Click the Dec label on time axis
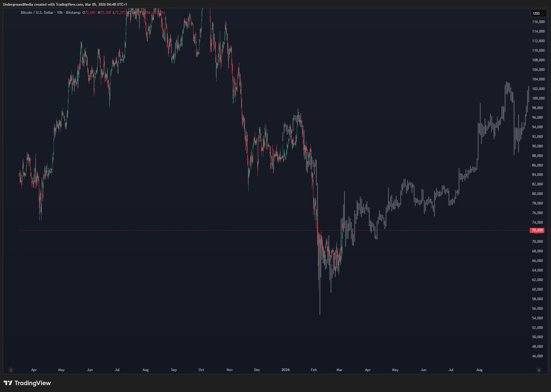The image size is (551, 392). (x=257, y=369)
